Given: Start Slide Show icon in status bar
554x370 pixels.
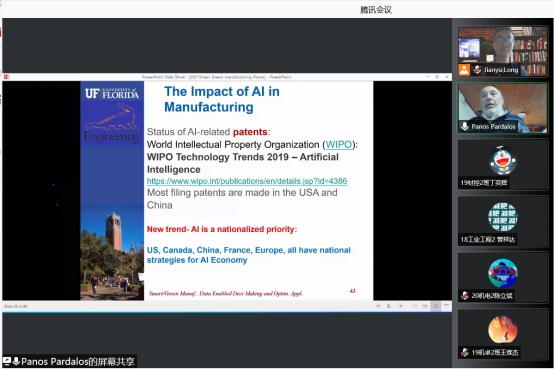Looking at the screenshot, I should coord(447,305).
